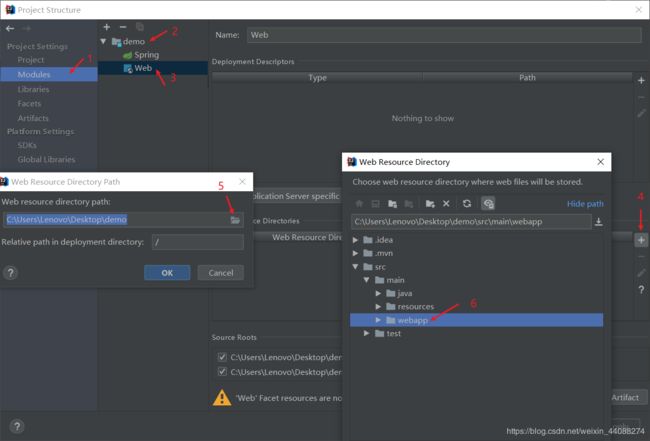Image resolution: width=650 pixels, height=441 pixels.
Task: Remove deployment descriptor with minus icon
Action: pos(641,97)
